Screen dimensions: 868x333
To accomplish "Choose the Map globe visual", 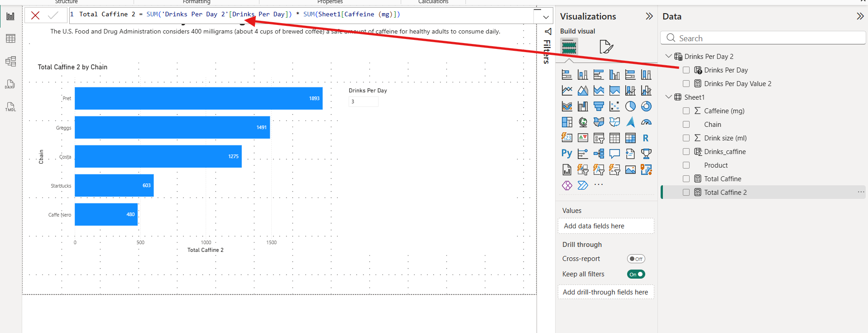I will point(583,122).
